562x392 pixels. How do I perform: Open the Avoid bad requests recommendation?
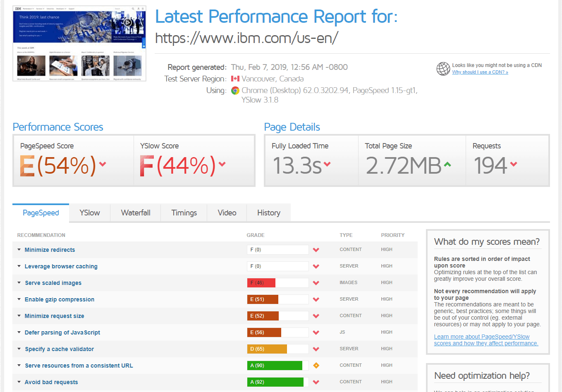[51, 382]
